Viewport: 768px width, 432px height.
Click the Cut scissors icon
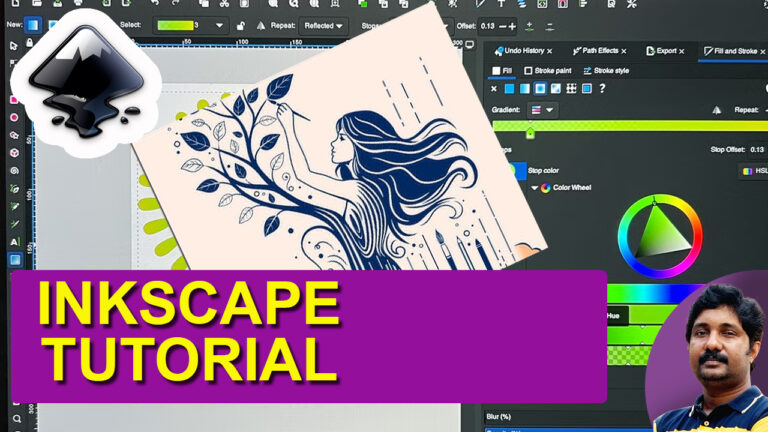[x=224, y=4]
